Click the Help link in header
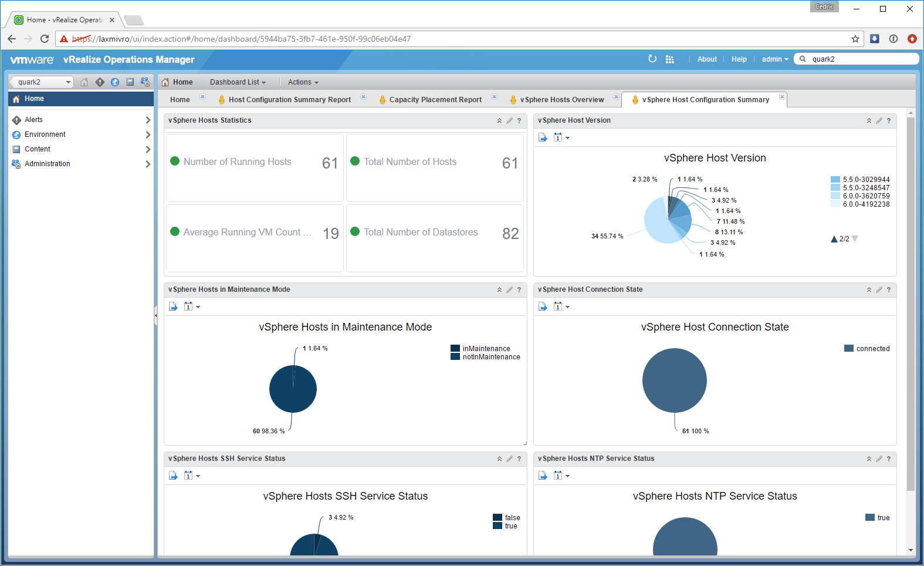The image size is (924, 566). [739, 59]
